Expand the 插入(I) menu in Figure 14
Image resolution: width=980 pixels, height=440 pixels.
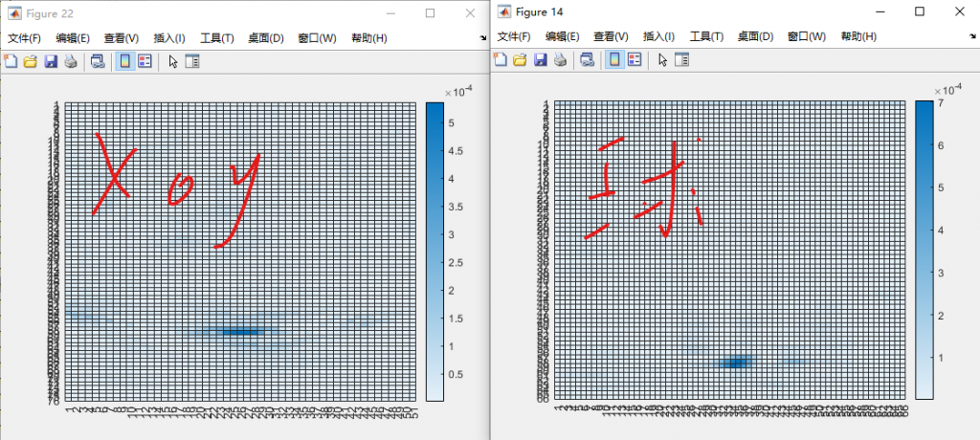pos(658,36)
